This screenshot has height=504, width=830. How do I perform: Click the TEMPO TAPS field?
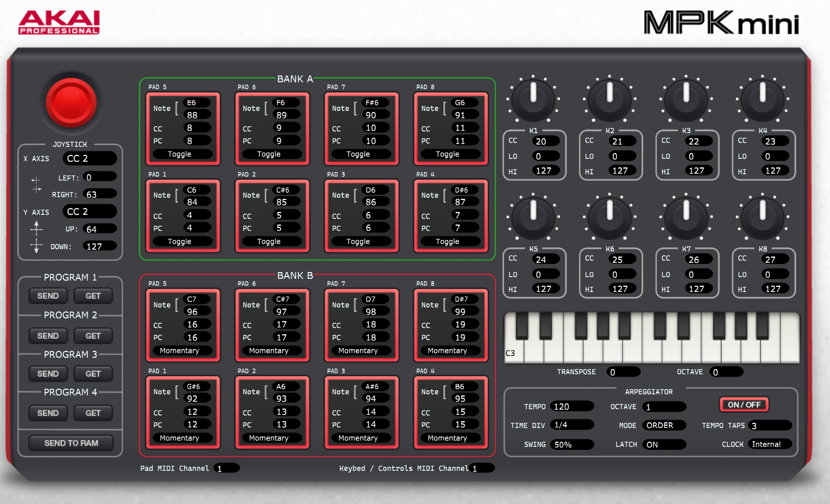[770, 426]
